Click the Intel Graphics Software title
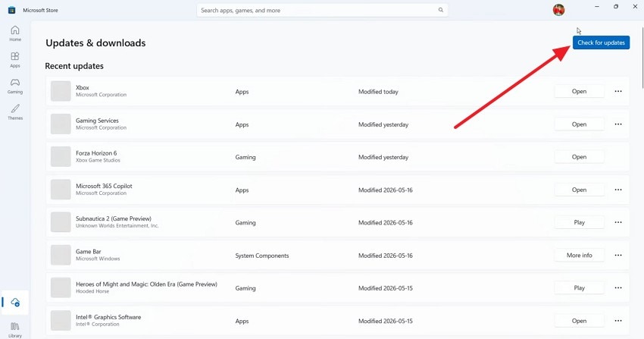 108,317
